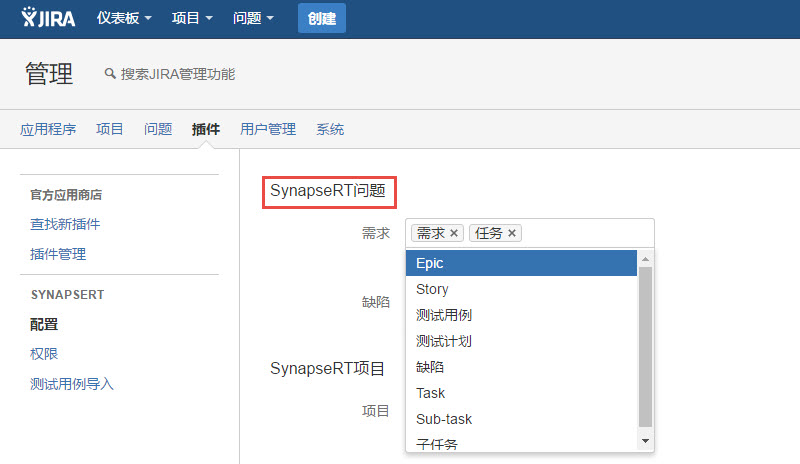Image resolution: width=800 pixels, height=464 pixels.
Task: Switch to the 项目 admin tab
Action: (x=110, y=129)
